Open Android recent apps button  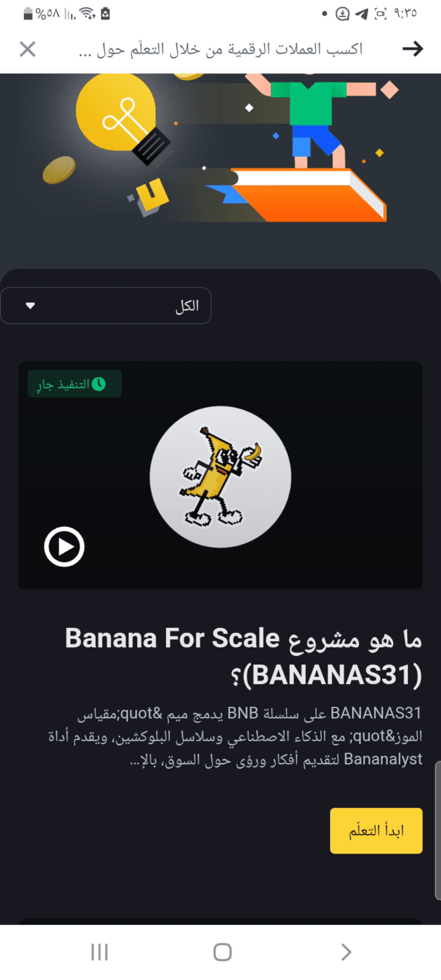coord(99,952)
